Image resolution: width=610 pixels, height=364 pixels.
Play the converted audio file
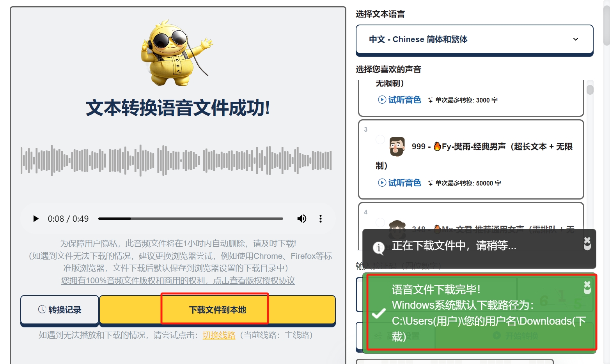point(36,219)
